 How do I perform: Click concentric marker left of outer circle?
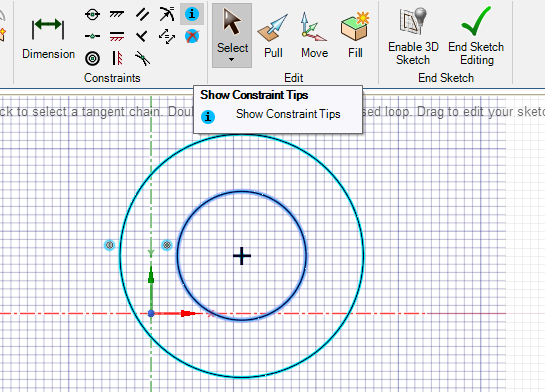[x=109, y=245]
